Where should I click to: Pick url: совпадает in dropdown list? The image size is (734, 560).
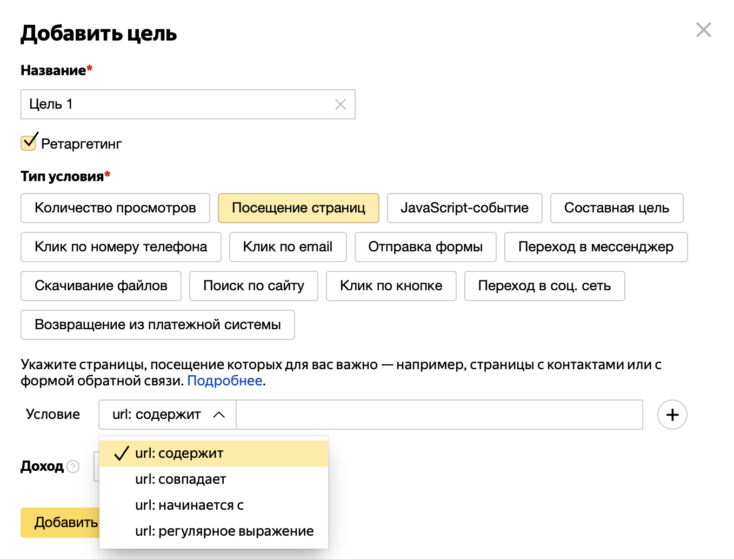[x=214, y=479]
